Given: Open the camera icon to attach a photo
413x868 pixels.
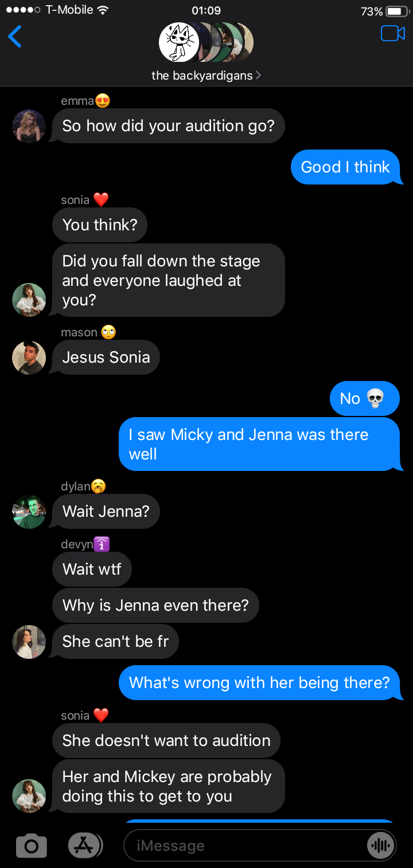Looking at the screenshot, I should click(31, 846).
